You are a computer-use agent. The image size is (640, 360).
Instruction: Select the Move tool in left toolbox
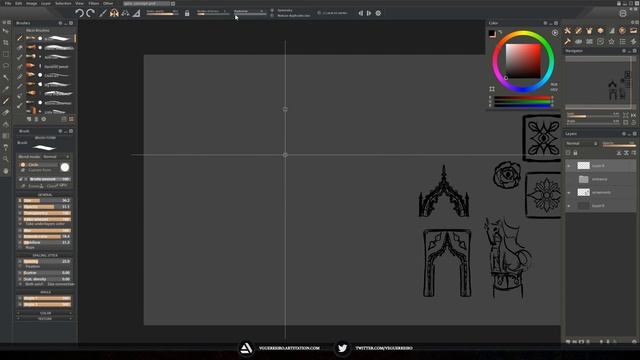click(x=6, y=31)
